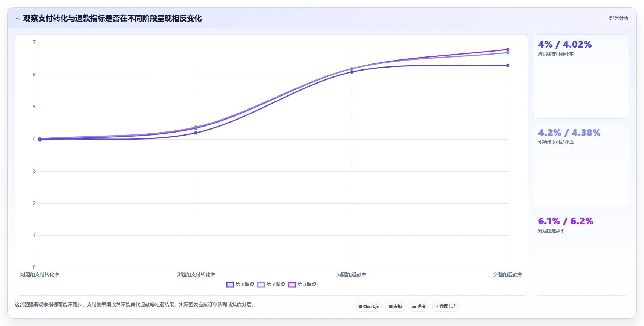Click the 第 2 阶段 legend label
The width and height of the screenshot is (644, 326).
tap(276, 284)
